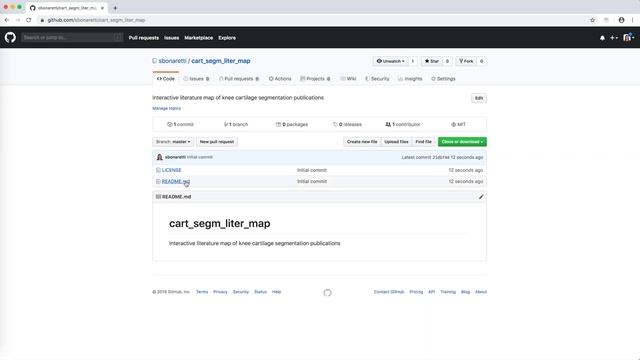Fork this repository
Screen dimensions: 640x360
tap(466, 61)
